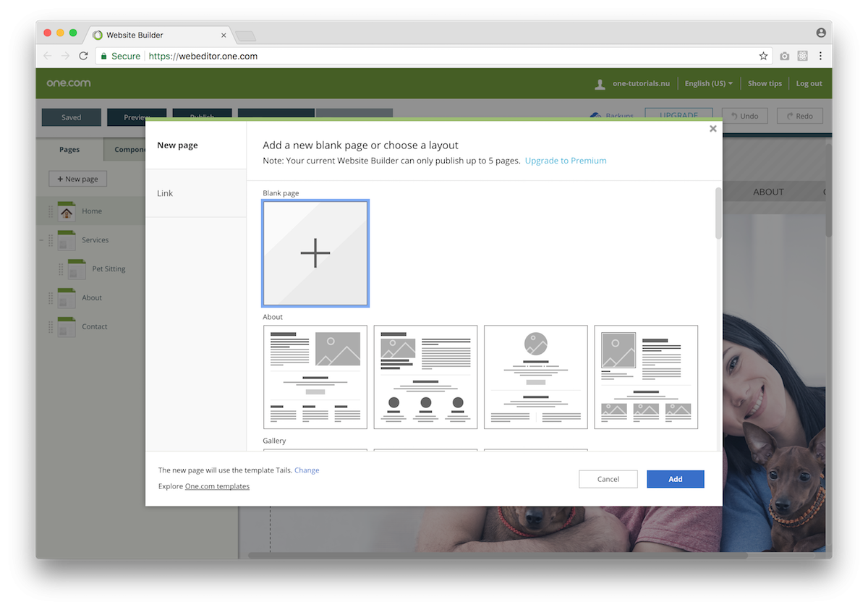Select the Pet Sitting page in the tree

tap(109, 269)
